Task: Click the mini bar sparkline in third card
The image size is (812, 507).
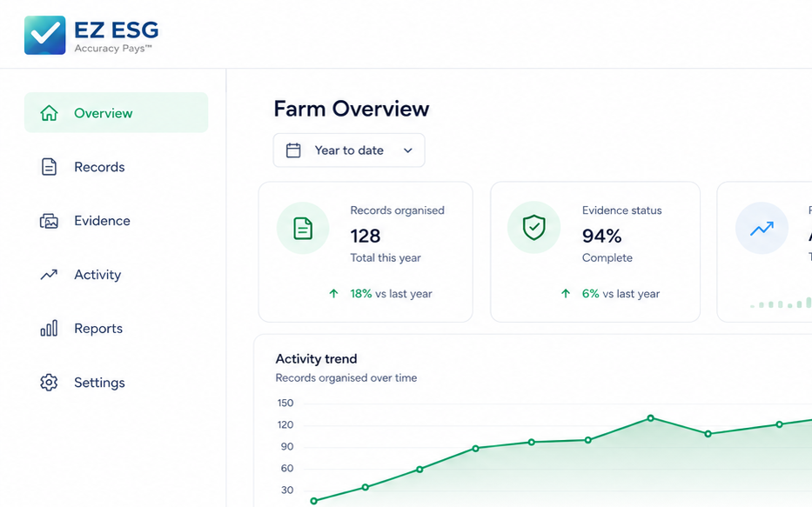Action: 781,304
